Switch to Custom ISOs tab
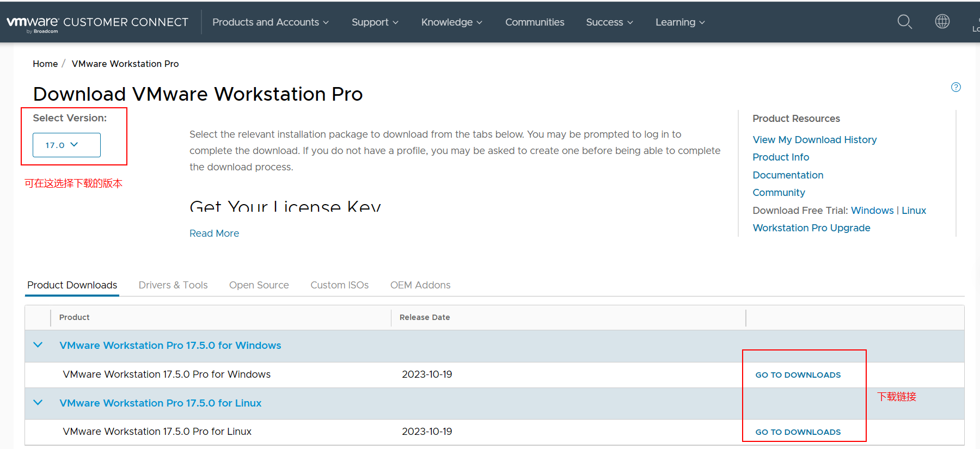Image resolution: width=980 pixels, height=449 pixels. point(339,285)
